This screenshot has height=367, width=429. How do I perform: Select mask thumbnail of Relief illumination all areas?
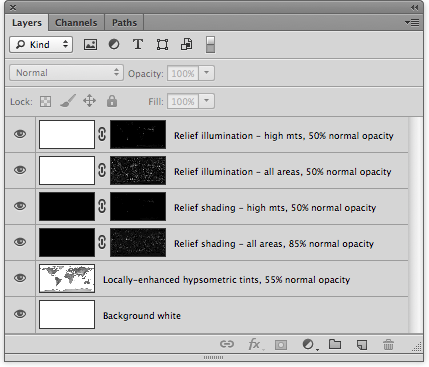pos(138,170)
